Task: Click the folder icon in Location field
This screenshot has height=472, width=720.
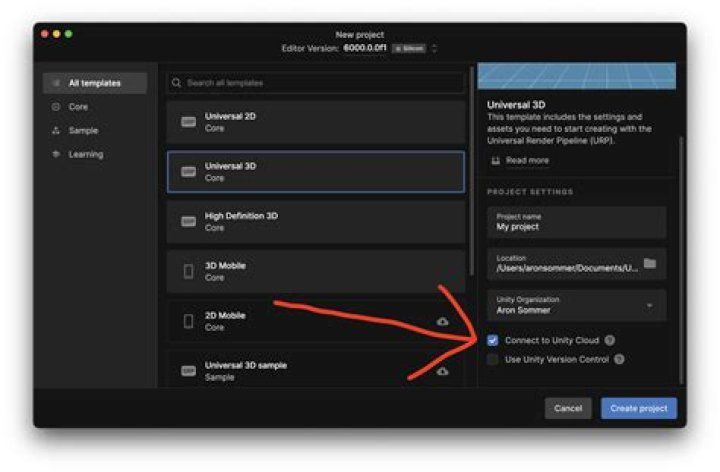Action: (x=650, y=264)
